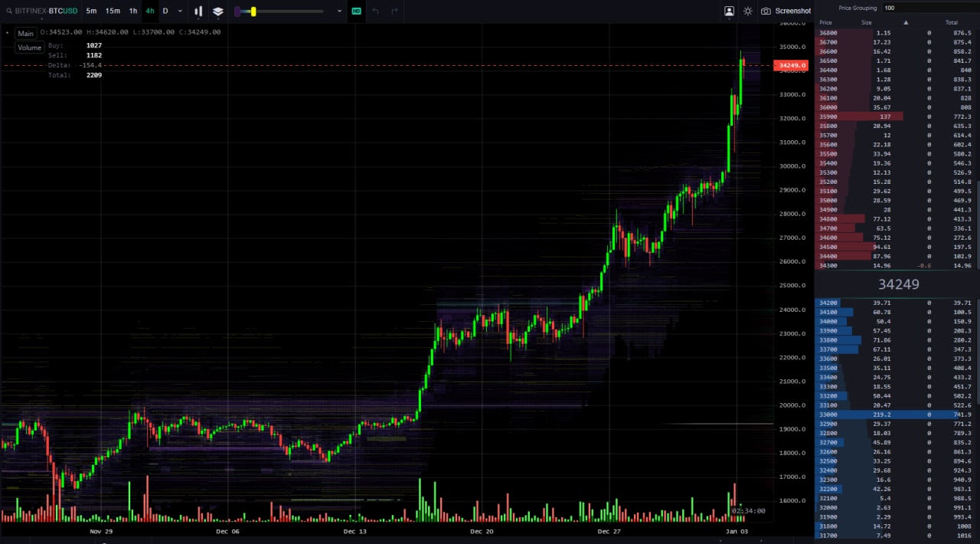Click the sun brightness theme icon
980x544 pixels.
748,11
